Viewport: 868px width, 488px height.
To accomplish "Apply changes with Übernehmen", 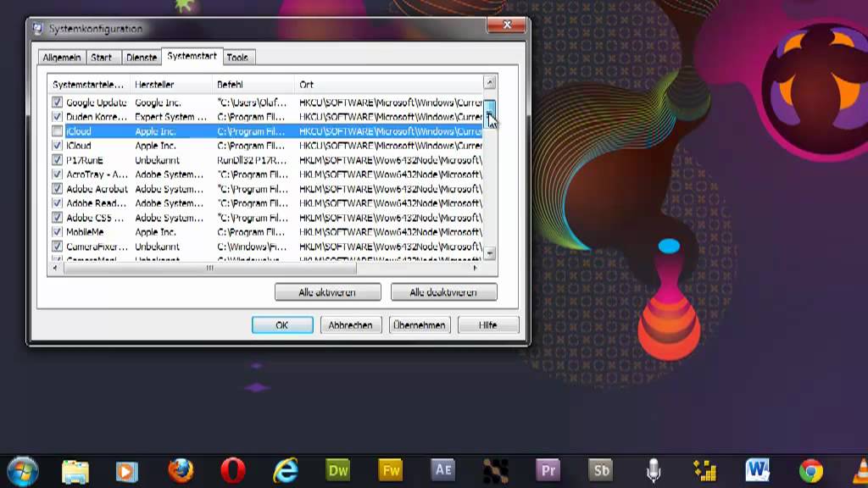I will point(419,324).
